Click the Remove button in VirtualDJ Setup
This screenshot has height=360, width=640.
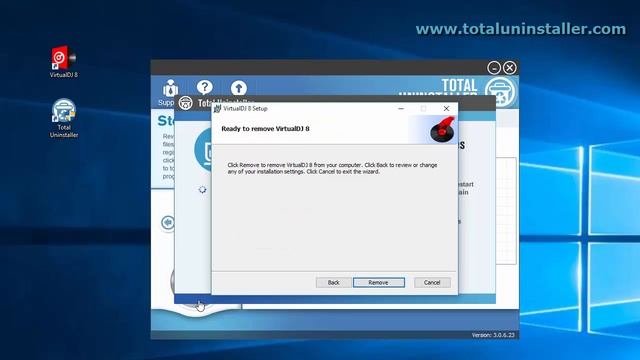tap(379, 282)
